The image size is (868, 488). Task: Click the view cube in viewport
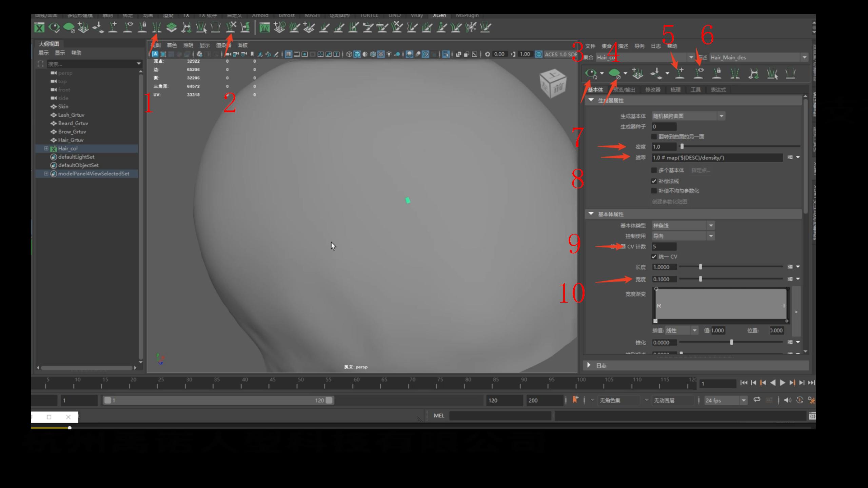click(x=553, y=83)
